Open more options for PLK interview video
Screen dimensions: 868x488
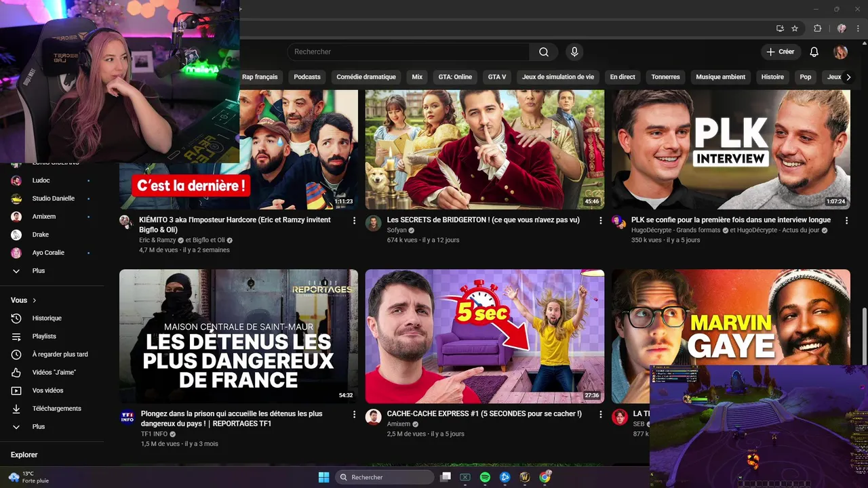(x=846, y=221)
